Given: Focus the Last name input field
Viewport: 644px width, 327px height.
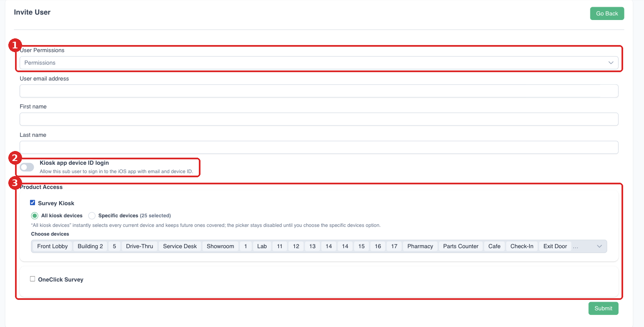Looking at the screenshot, I should click(319, 147).
